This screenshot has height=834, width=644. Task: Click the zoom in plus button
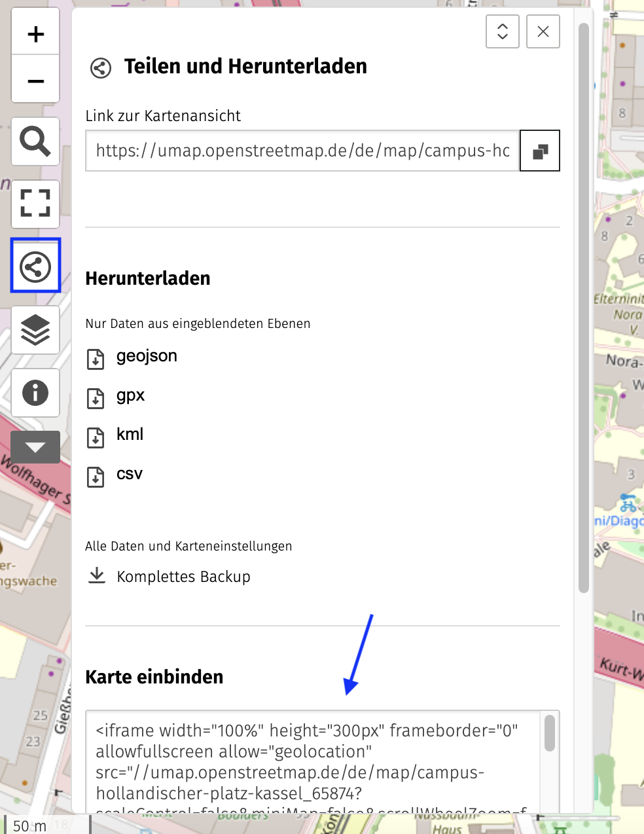point(36,33)
